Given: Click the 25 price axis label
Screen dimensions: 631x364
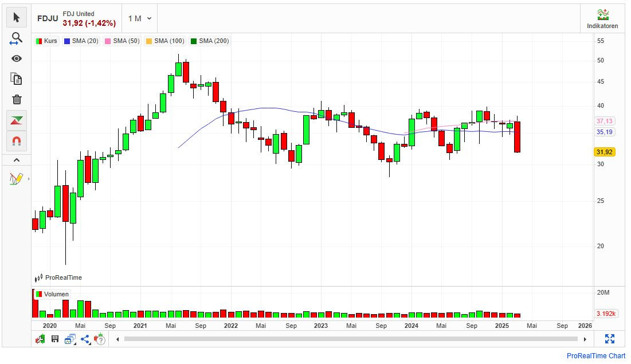Looking at the screenshot, I should point(601,201).
